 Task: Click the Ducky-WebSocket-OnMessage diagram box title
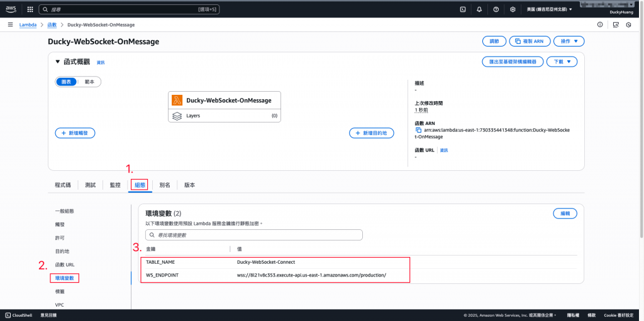(x=229, y=100)
